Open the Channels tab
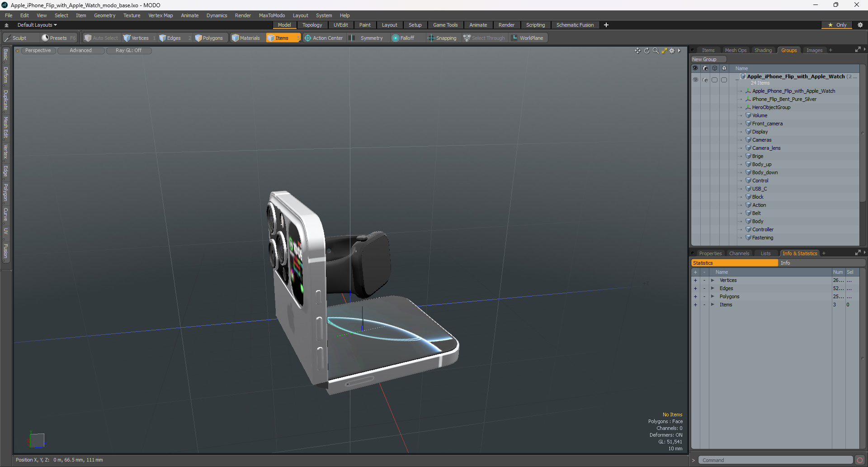 (739, 253)
